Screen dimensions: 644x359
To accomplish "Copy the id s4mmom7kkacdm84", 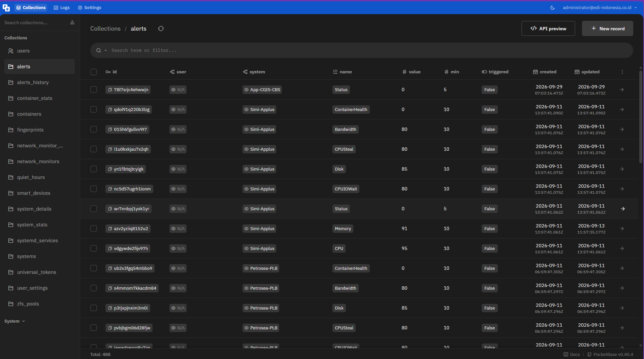I will coord(110,288).
